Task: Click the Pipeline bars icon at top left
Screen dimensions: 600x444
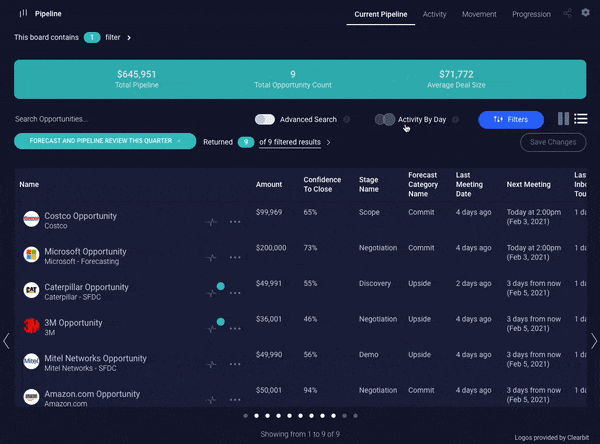Action: [22, 14]
